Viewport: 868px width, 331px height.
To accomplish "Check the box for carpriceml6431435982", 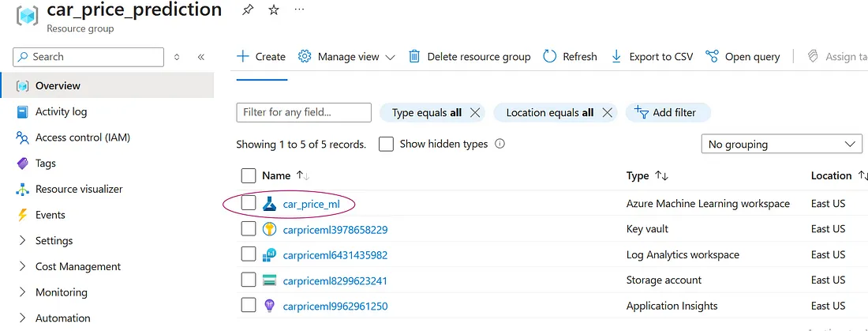I will tap(249, 254).
